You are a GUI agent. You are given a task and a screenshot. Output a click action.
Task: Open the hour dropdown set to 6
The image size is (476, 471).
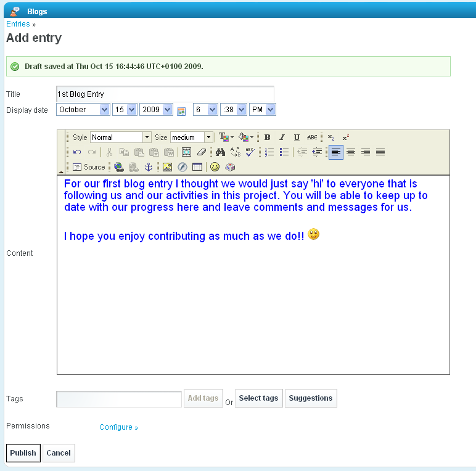[205, 110]
